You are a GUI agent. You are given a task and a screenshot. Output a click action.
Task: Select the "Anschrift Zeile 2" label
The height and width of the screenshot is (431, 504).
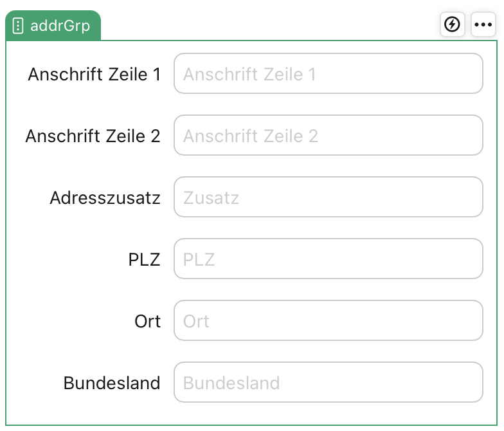(x=93, y=136)
